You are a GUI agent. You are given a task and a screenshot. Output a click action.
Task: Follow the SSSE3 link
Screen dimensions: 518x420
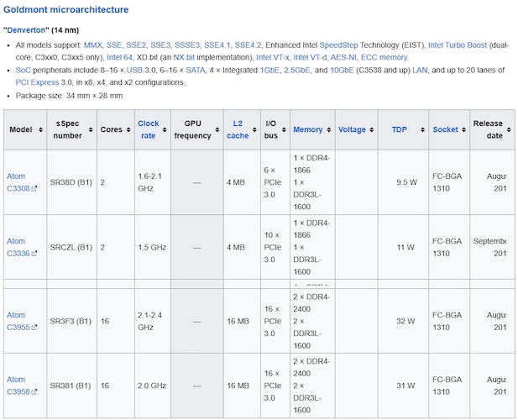[x=187, y=45]
